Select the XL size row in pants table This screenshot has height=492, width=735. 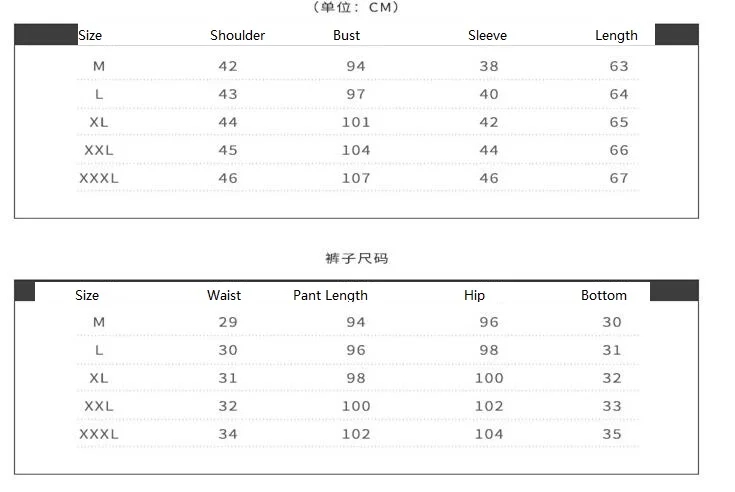click(x=358, y=378)
